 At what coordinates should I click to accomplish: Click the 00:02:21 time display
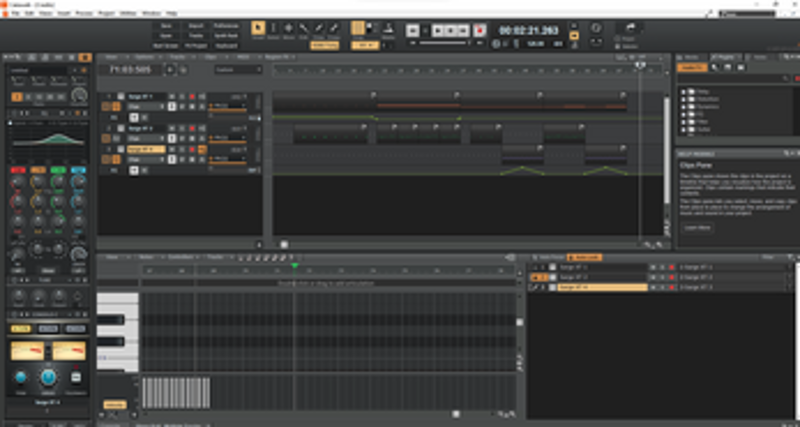click(x=529, y=31)
